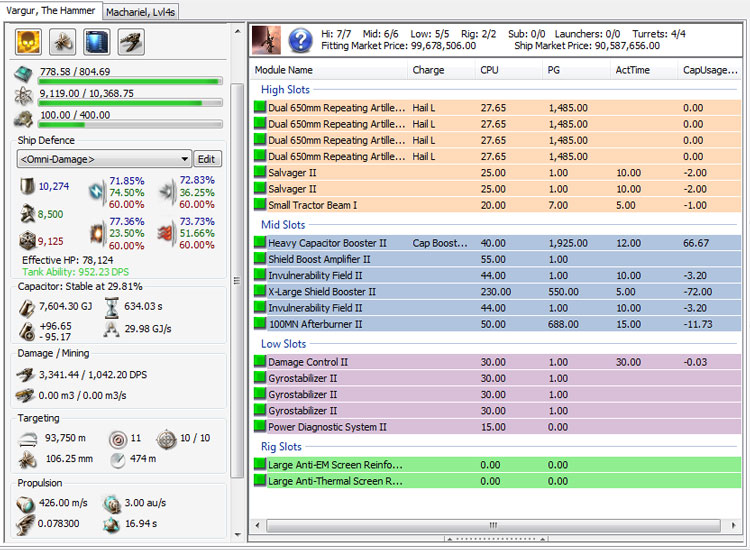
Task: Toggle green state box of Salvager II first row
Action: coord(260,172)
